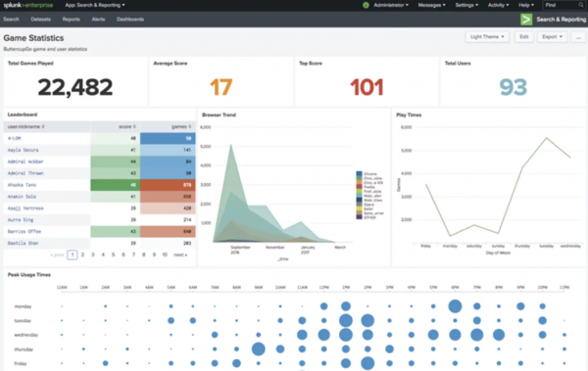Open the App: Search & Reporting dropdown

click(95, 5)
